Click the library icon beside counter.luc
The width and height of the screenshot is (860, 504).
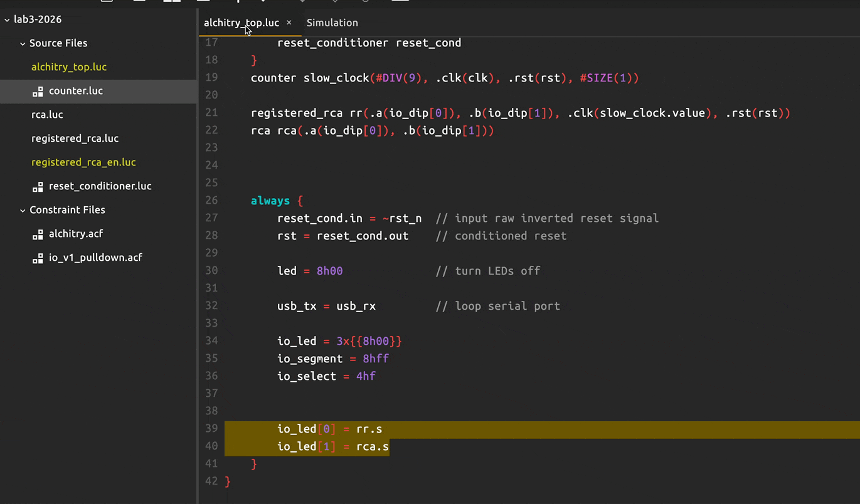click(x=38, y=92)
